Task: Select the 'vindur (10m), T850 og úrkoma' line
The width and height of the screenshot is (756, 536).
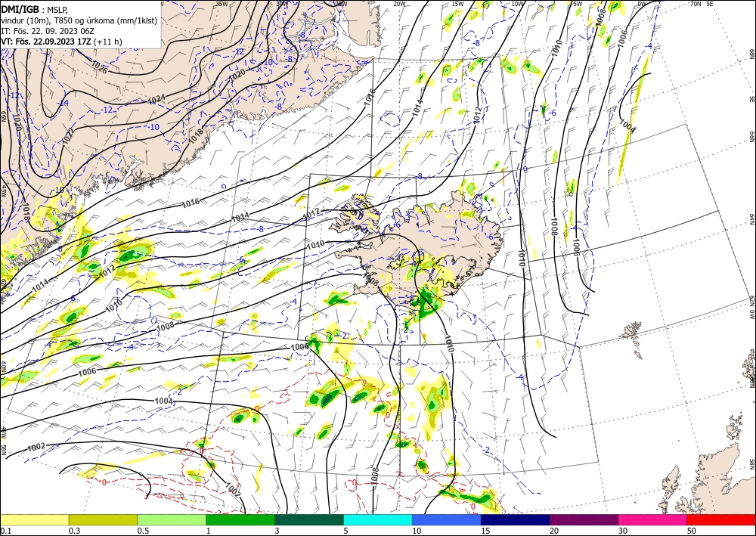Action: click(x=79, y=20)
